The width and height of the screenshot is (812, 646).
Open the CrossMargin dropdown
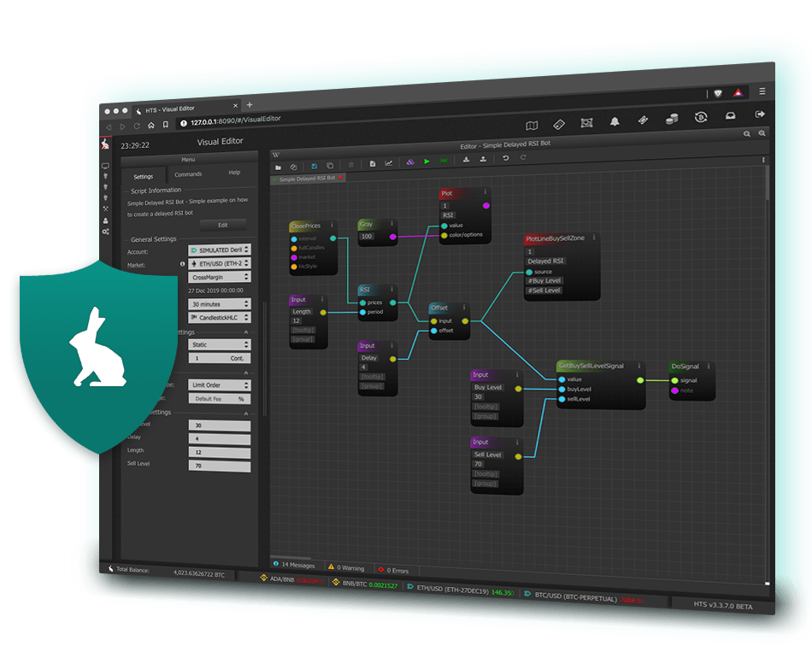click(x=219, y=278)
